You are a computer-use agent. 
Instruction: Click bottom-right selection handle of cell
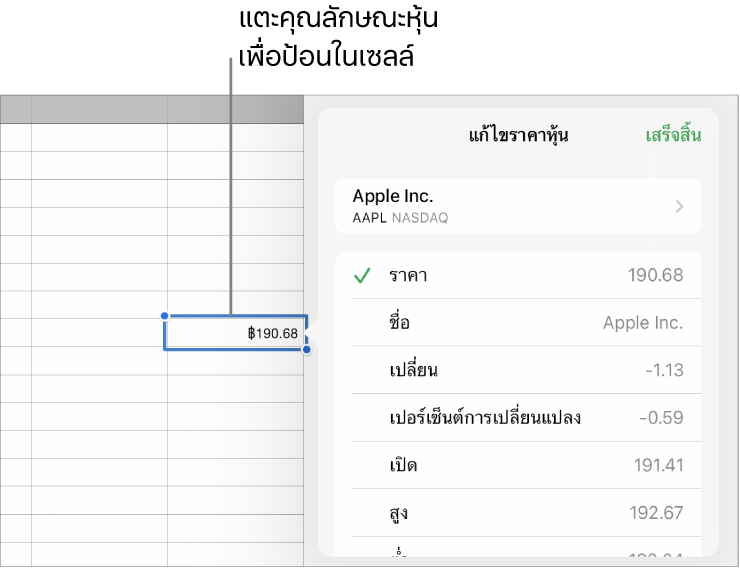307,350
